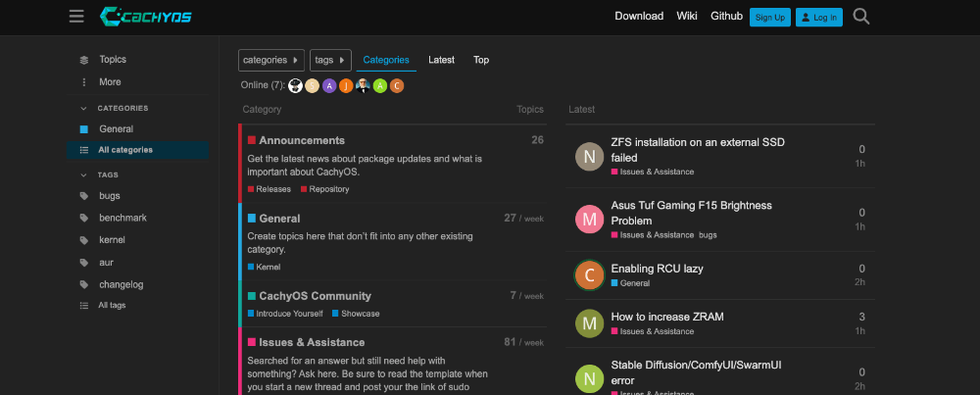The image size is (980, 395).
Task: Open the search magnifier icon
Action: (x=861, y=17)
